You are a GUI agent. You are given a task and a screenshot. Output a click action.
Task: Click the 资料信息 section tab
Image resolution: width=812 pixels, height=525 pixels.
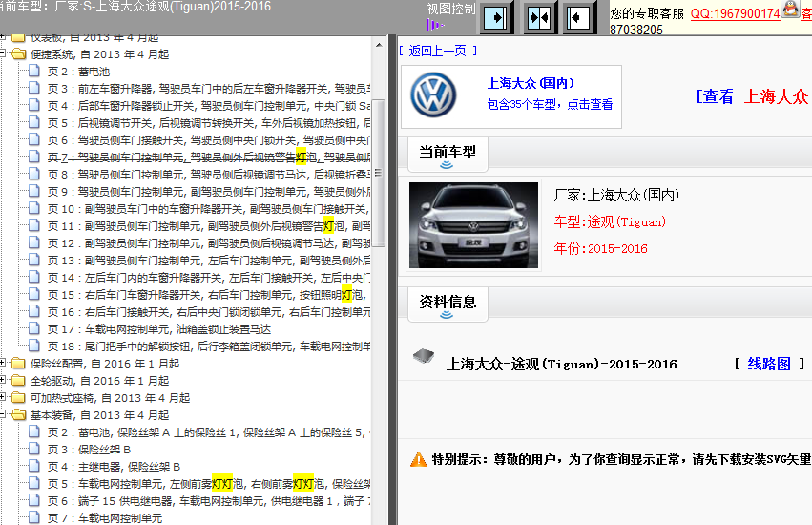coord(448,304)
